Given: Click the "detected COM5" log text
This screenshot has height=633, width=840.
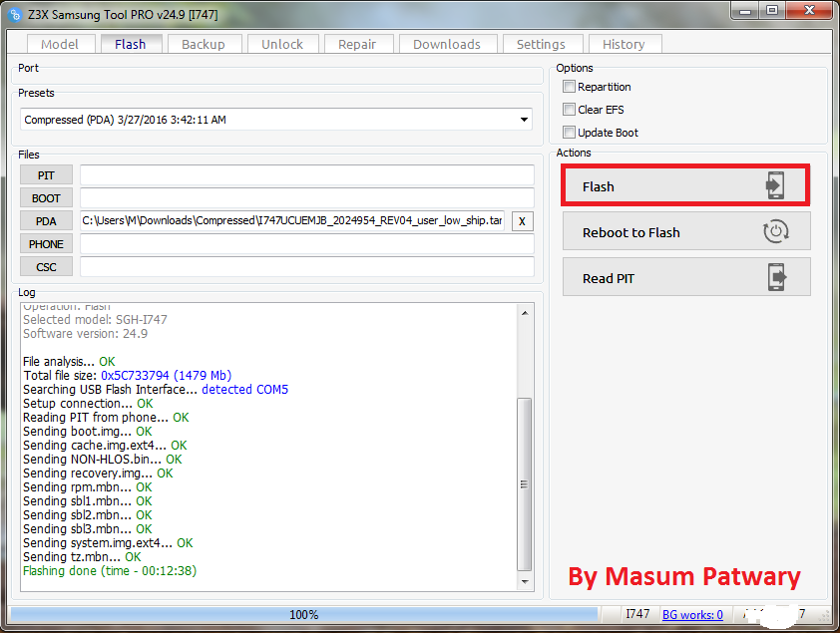Looking at the screenshot, I should pos(244,390).
